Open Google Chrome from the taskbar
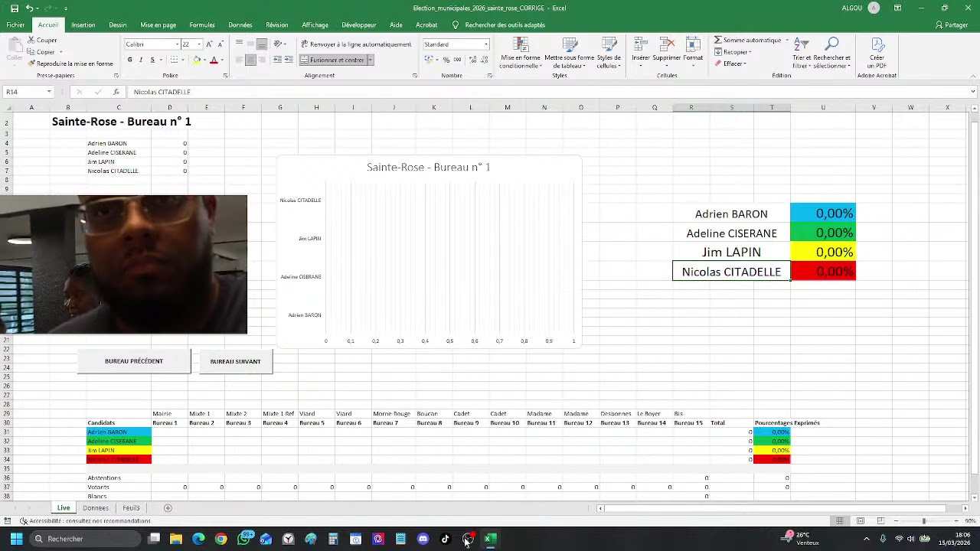The height and width of the screenshot is (551, 980). (x=220, y=539)
